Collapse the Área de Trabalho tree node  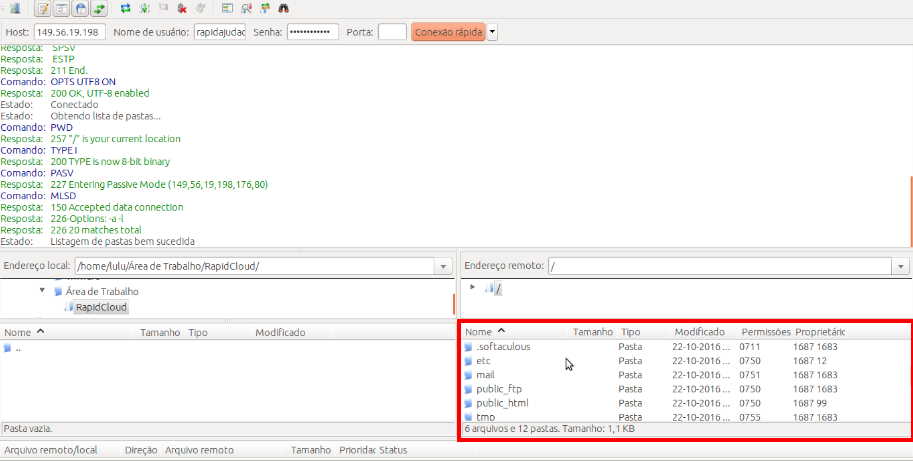coord(43,291)
